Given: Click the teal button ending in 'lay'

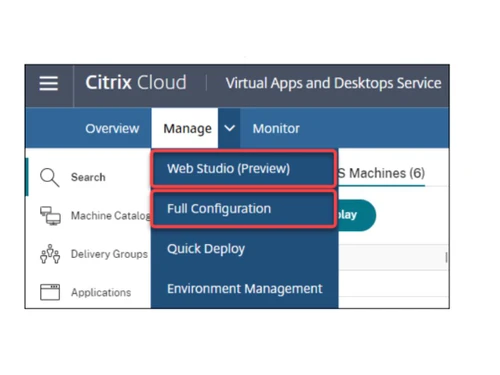Looking at the screenshot, I should [x=357, y=215].
